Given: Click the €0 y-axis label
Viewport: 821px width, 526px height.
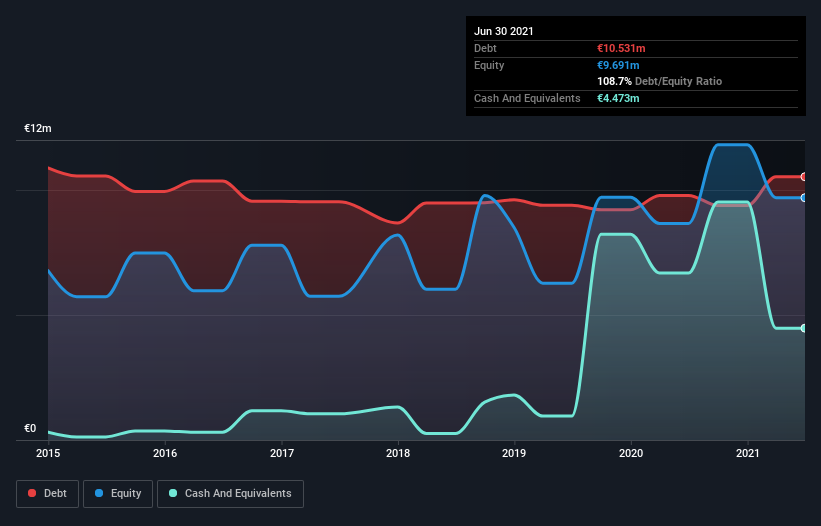Looking at the screenshot, I should click(30, 428).
